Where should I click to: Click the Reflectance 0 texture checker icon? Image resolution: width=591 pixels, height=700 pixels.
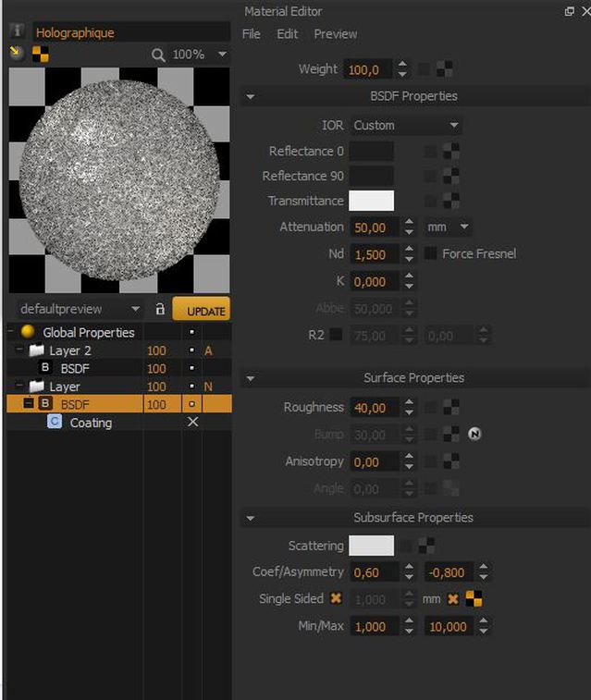point(450,151)
